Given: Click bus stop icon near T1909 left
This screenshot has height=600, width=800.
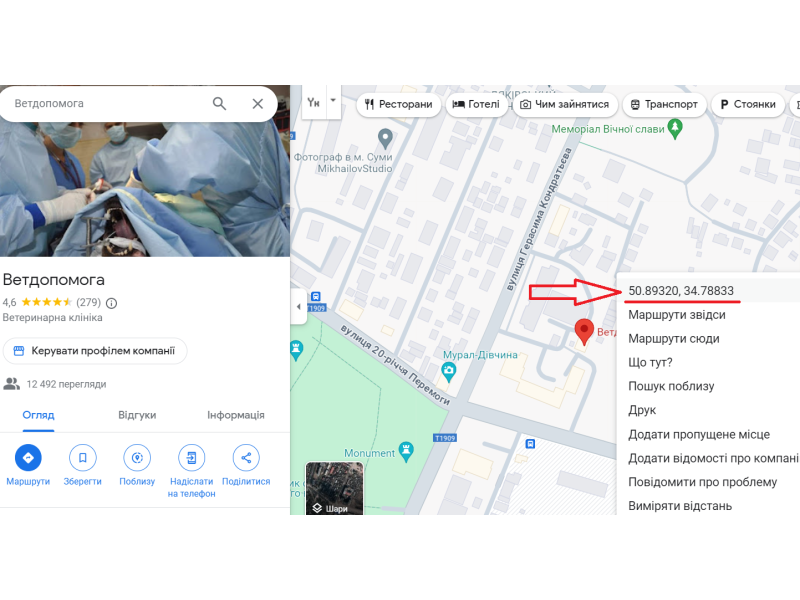Looking at the screenshot, I should pyautogui.click(x=316, y=296).
